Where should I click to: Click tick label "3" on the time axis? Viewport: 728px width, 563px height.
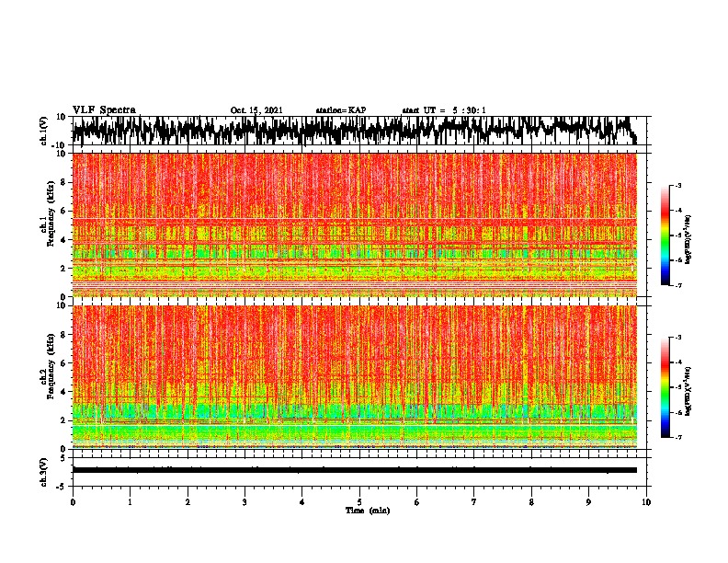(x=245, y=502)
